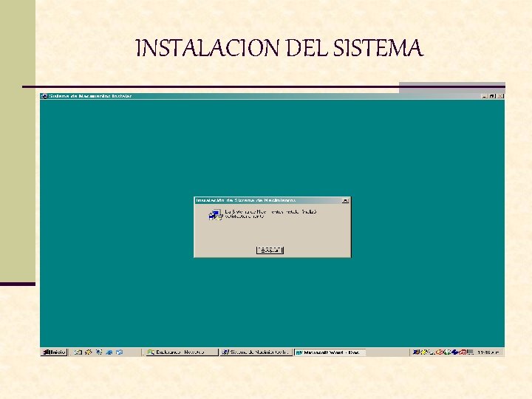Close the Sistema de Nacimientos Instalar window
The width and height of the screenshot is (532, 399).
500,96
